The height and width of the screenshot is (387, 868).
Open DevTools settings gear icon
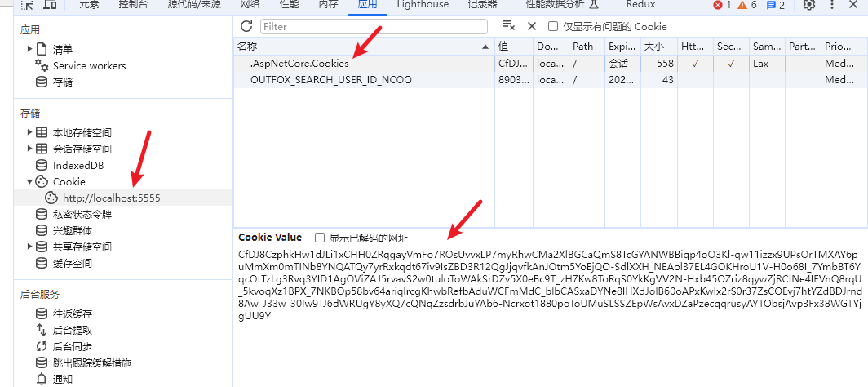(808, 5)
